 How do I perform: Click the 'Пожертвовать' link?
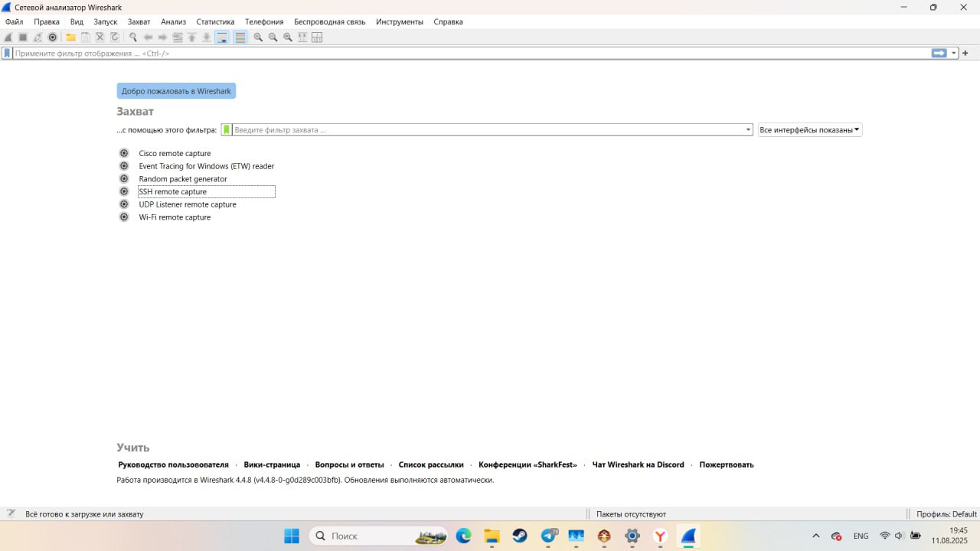(726, 465)
